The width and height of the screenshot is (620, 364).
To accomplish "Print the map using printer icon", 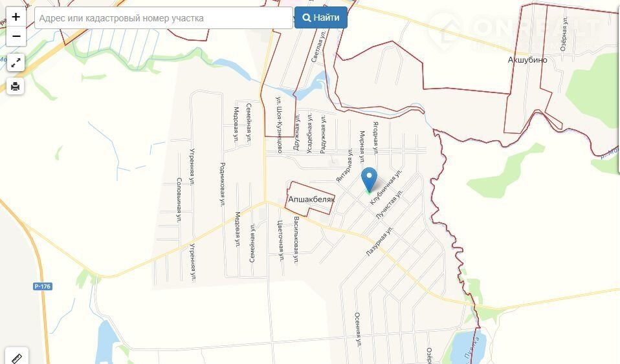I will click(x=16, y=86).
